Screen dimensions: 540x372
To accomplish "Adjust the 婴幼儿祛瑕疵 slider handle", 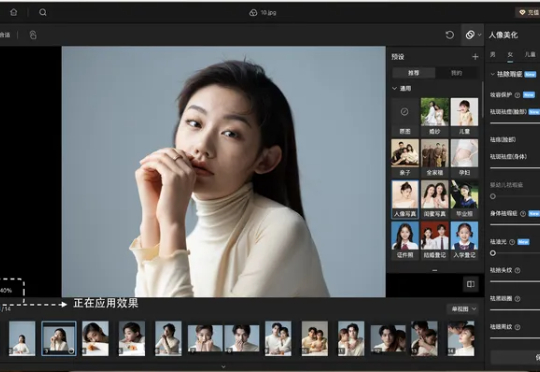I will coord(493,196).
